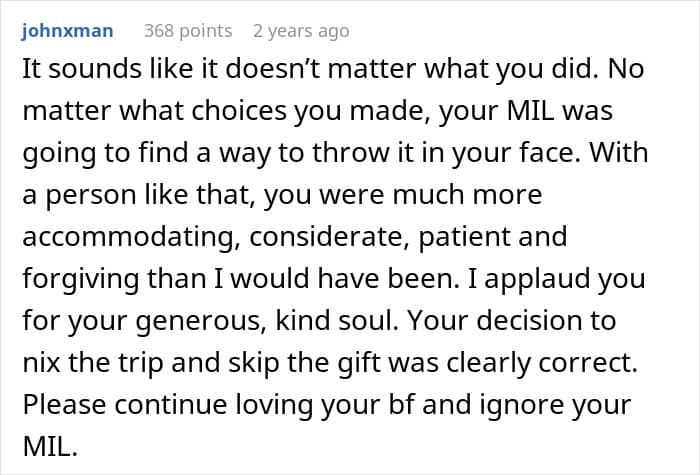Image resolution: width=700 pixels, height=475 pixels.
Task: Open the johnxman user profile link
Action: pos(67,30)
